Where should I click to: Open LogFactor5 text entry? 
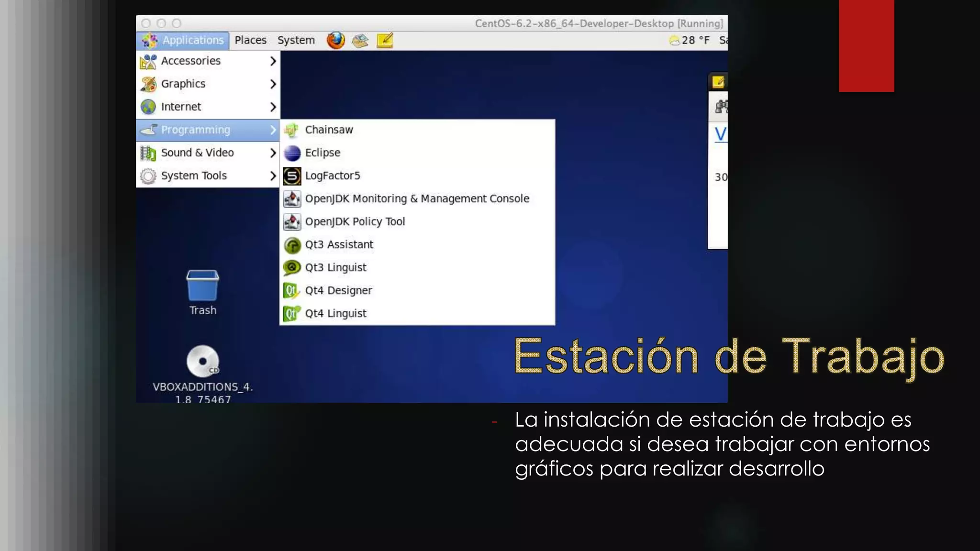point(333,176)
